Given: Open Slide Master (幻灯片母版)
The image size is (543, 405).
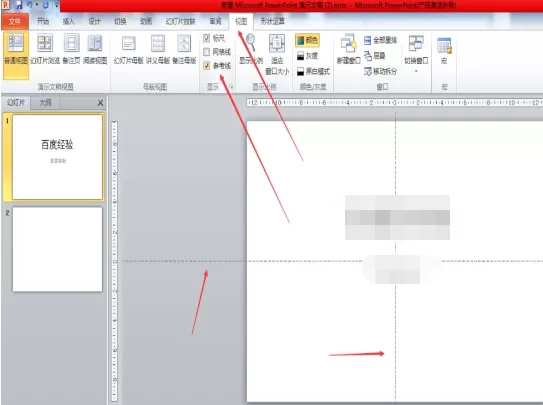Looking at the screenshot, I should tap(128, 49).
